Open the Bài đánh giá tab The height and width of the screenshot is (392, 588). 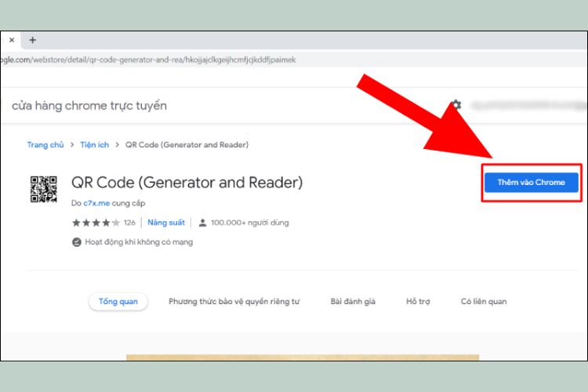click(x=353, y=301)
